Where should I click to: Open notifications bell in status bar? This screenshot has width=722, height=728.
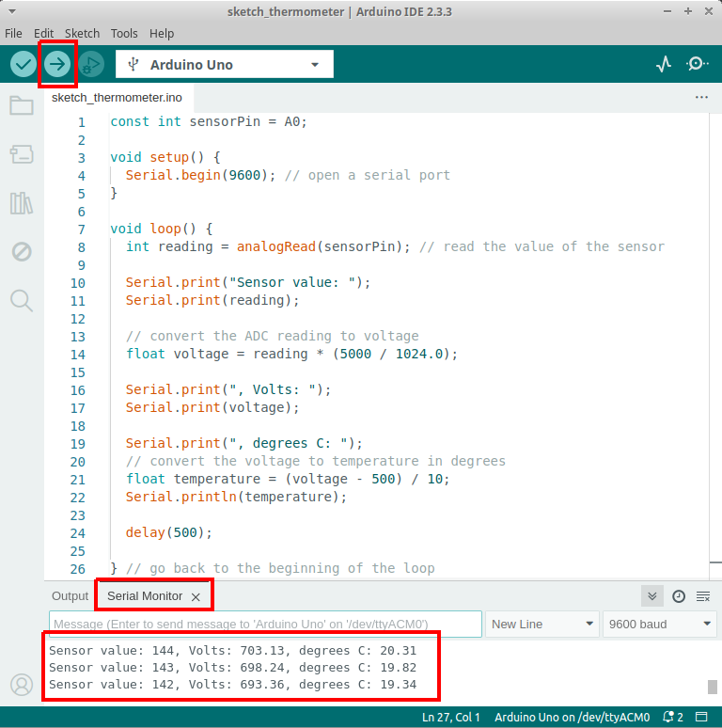coord(673,718)
